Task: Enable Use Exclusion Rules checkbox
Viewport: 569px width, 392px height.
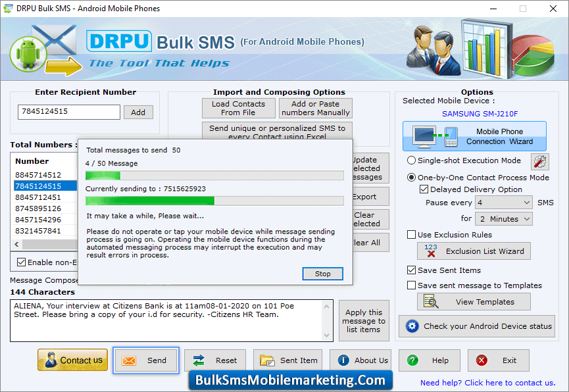Action: click(x=411, y=234)
